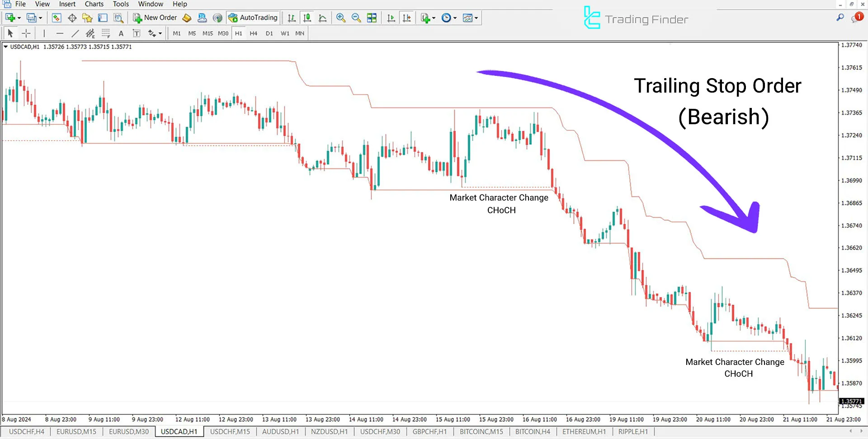Zoom in on the chart

point(340,18)
